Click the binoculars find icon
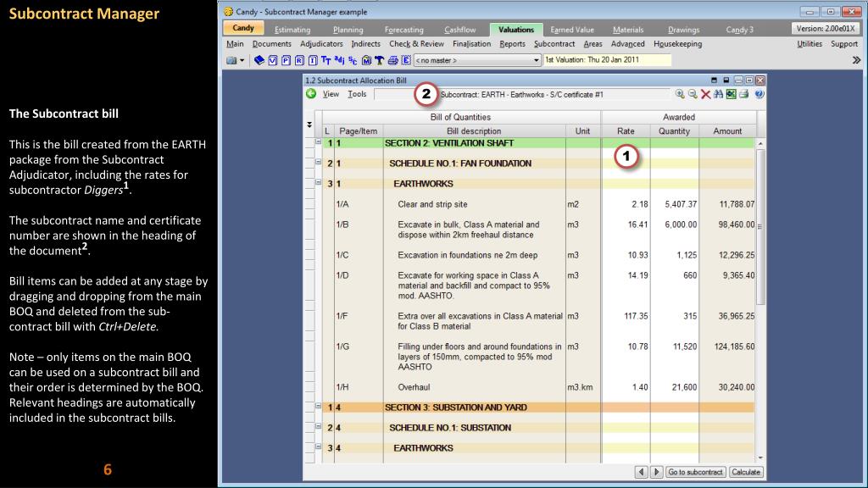This screenshot has height=488, width=868. pos(718,95)
